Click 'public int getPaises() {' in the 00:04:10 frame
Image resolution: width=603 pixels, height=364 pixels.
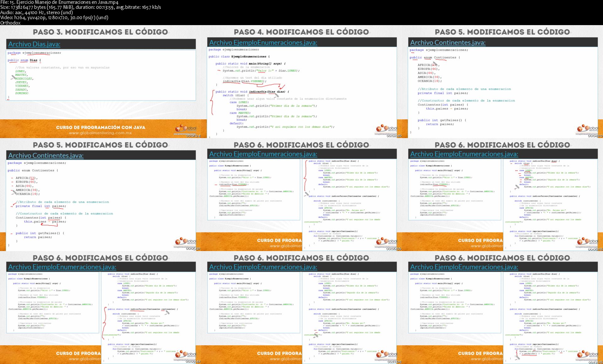442,120
